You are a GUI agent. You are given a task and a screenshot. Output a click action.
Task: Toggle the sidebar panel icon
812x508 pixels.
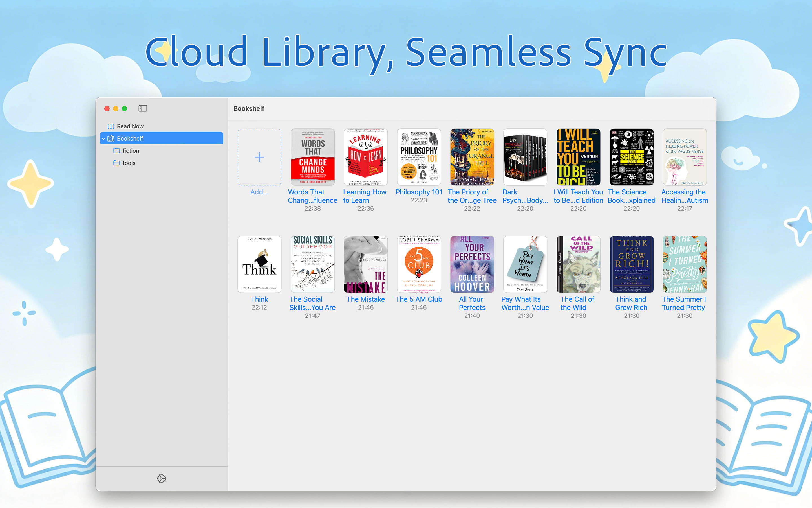[x=143, y=108]
